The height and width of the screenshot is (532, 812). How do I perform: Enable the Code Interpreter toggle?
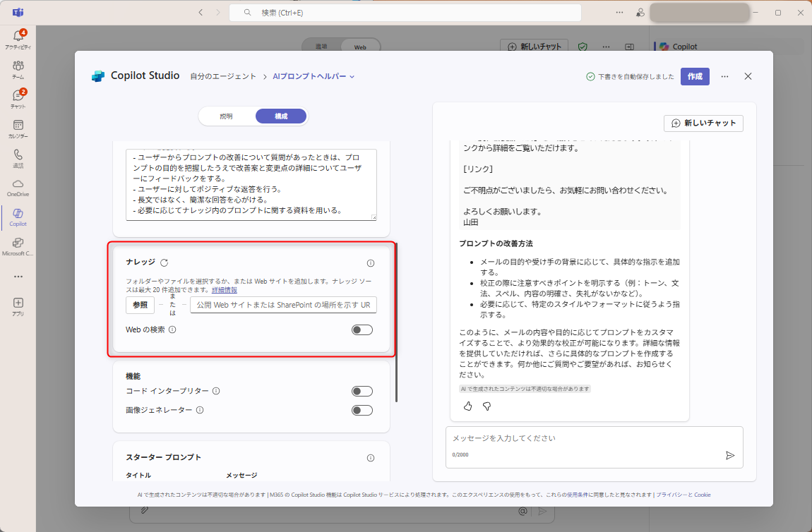tap(362, 391)
